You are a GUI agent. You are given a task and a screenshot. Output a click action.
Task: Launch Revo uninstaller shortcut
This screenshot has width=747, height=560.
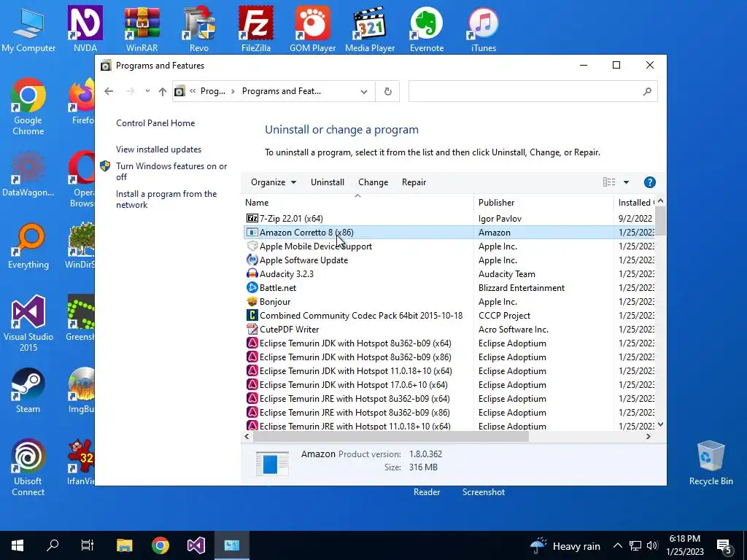coord(199,28)
